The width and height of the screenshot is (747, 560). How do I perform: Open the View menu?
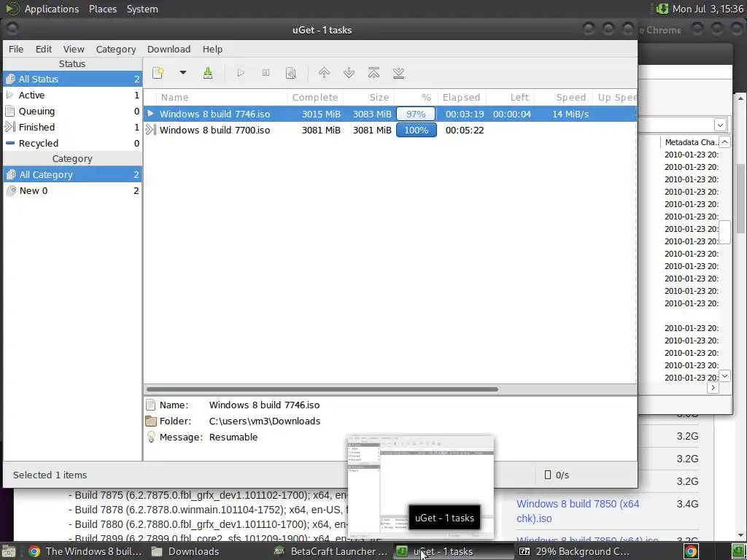[74, 49]
